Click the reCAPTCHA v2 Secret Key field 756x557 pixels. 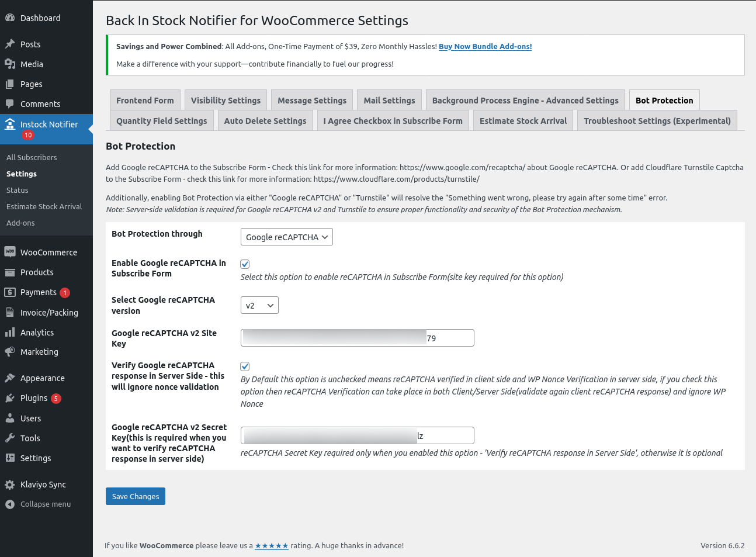[x=357, y=435]
